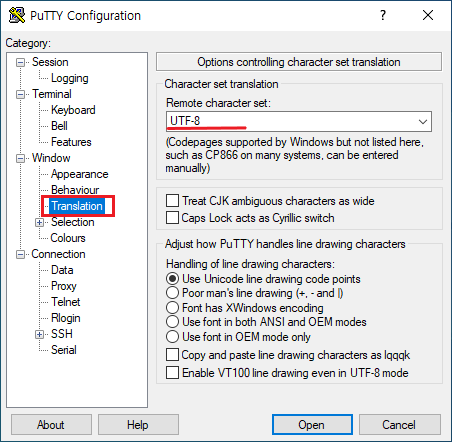The width and height of the screenshot is (452, 442).
Task: Click the UTF-8 character set field
Action: click(299, 121)
